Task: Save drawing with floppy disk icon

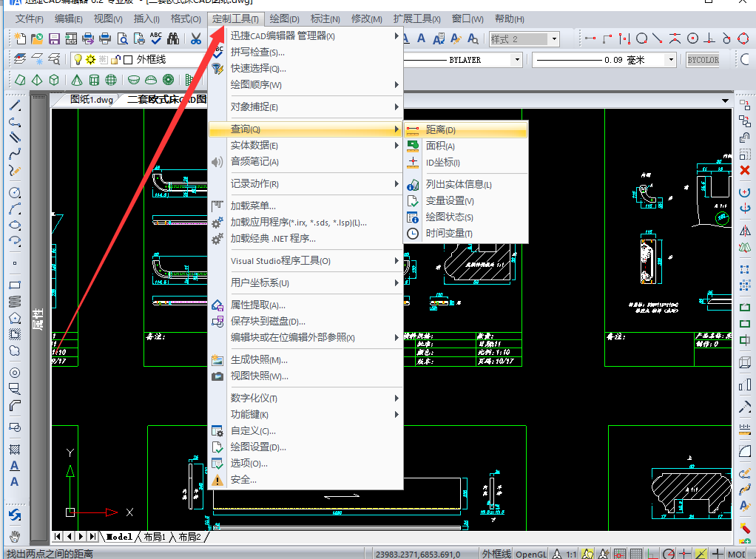Action: (x=54, y=38)
